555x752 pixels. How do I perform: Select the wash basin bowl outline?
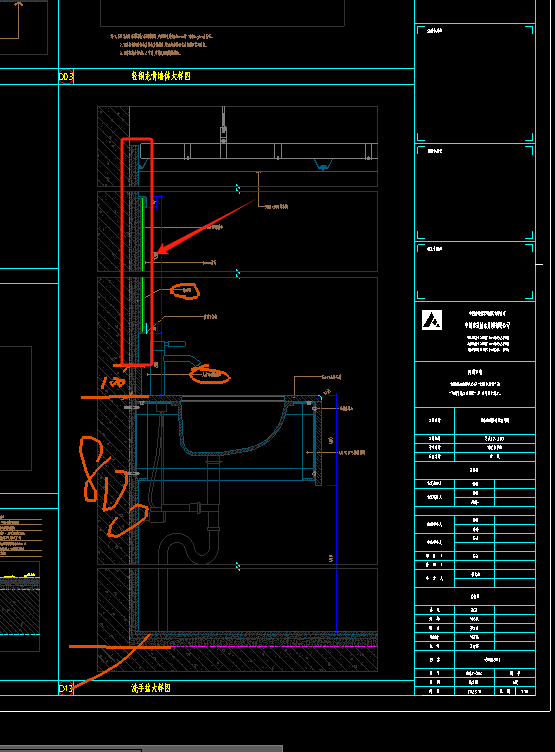[x=233, y=429]
